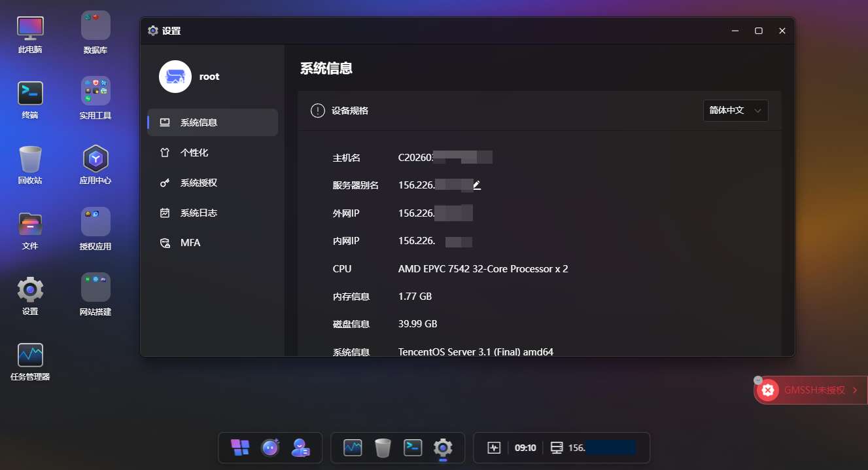Click the root user avatar
868x470 pixels.
pos(175,77)
